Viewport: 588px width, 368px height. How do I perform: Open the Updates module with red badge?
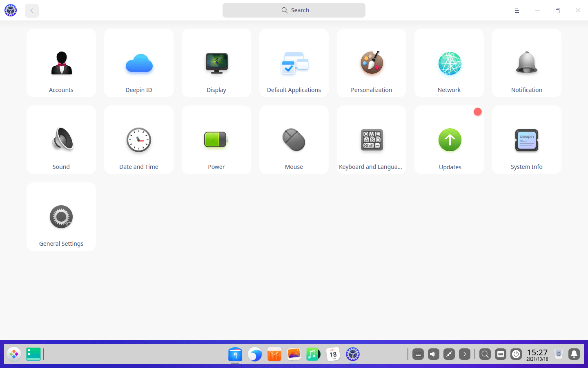[x=449, y=140]
